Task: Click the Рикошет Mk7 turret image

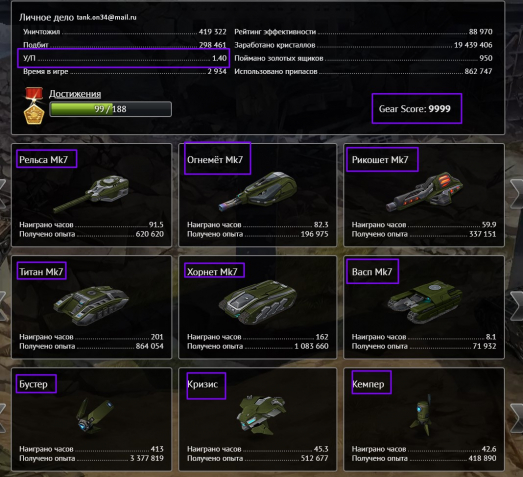Action: point(424,193)
